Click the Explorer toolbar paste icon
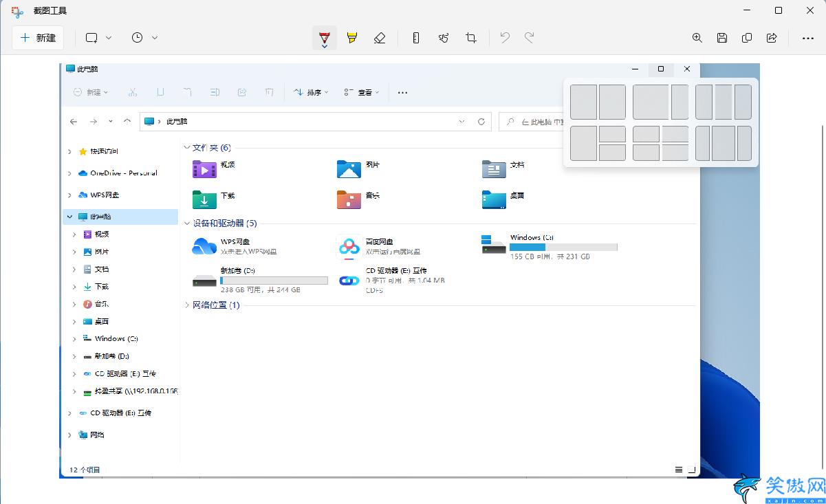The height and width of the screenshot is (504, 826). pos(187,92)
